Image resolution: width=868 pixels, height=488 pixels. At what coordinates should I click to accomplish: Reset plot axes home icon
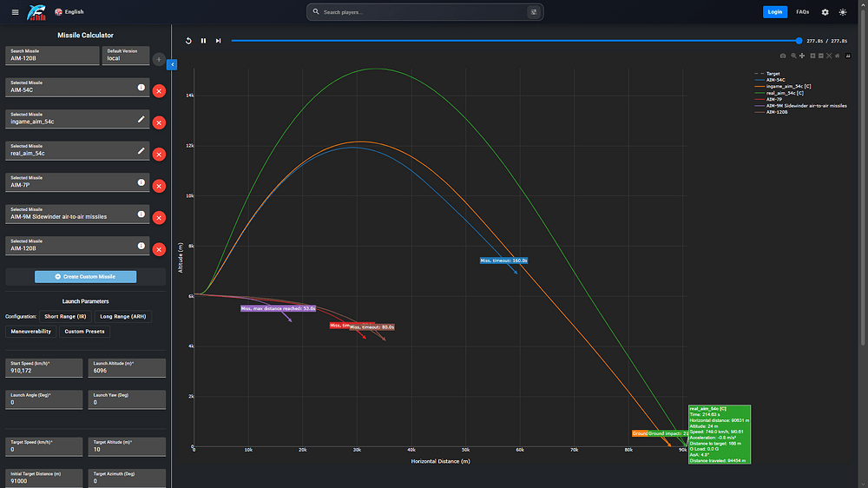(x=837, y=56)
